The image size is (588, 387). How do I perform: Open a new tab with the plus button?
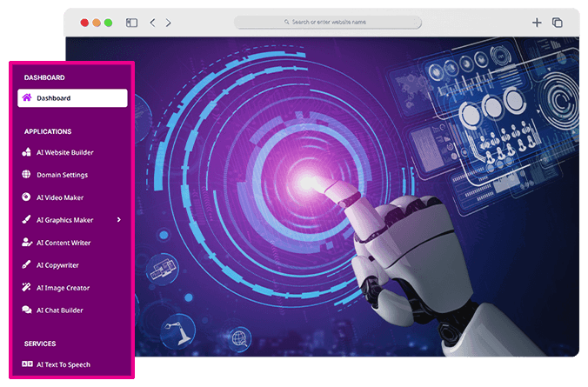(537, 23)
